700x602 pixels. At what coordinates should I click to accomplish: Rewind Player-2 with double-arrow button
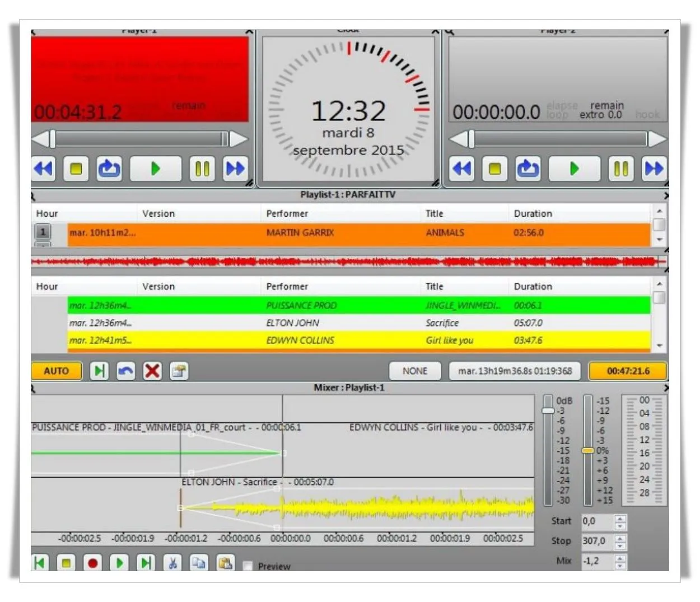(x=462, y=168)
